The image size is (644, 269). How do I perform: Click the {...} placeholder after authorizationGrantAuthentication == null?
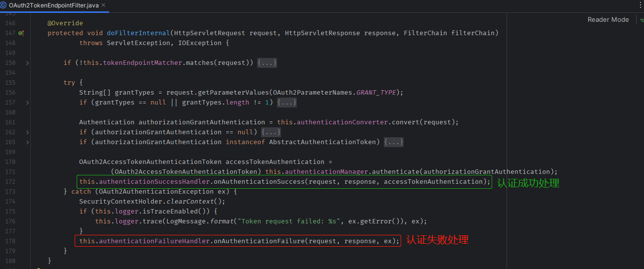pos(271,132)
